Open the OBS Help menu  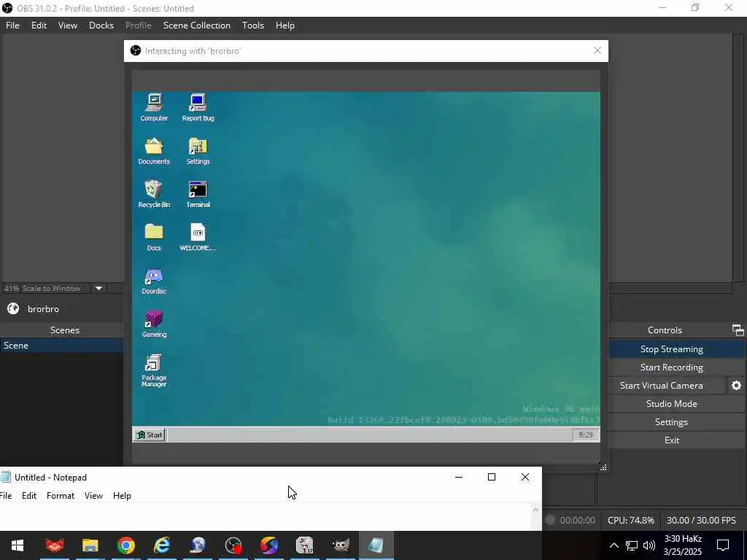(285, 26)
